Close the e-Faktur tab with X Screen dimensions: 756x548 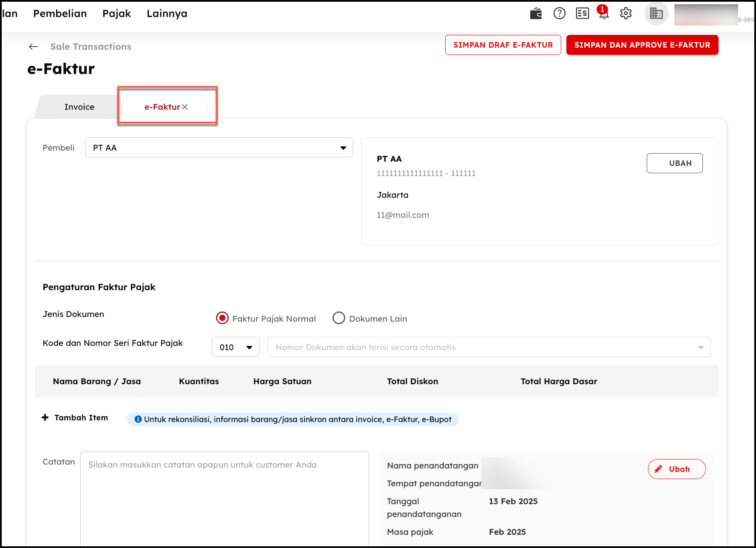185,107
